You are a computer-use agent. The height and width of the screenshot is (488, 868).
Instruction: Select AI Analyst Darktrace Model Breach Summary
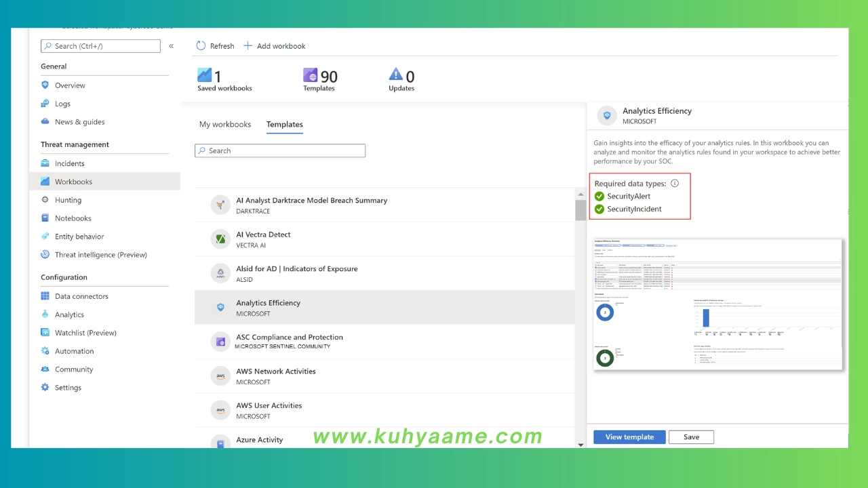384,205
